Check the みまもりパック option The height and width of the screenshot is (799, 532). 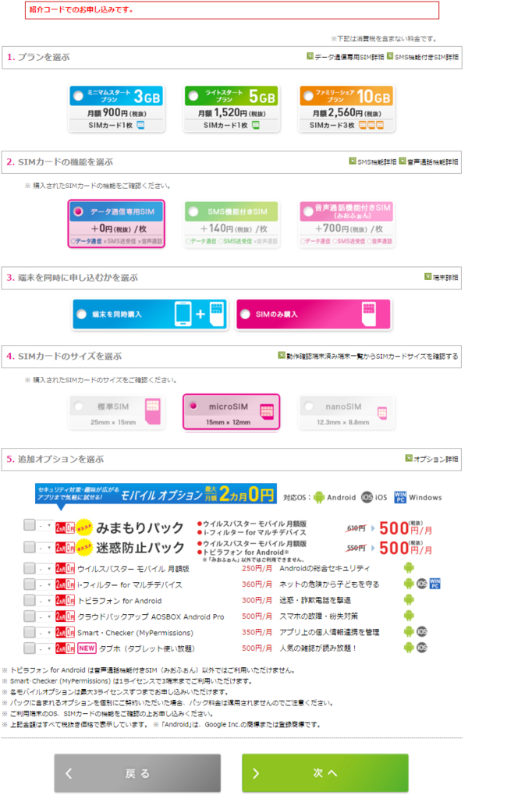click(x=30, y=525)
